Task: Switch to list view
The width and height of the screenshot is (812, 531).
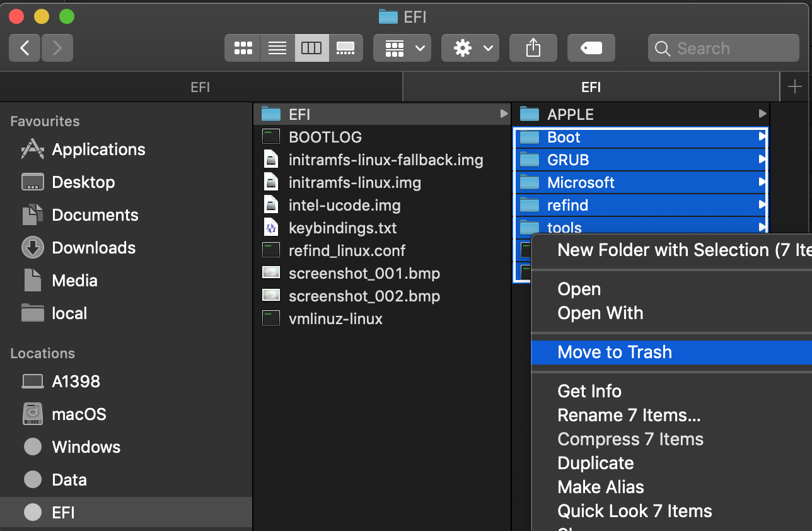Action: click(277, 48)
